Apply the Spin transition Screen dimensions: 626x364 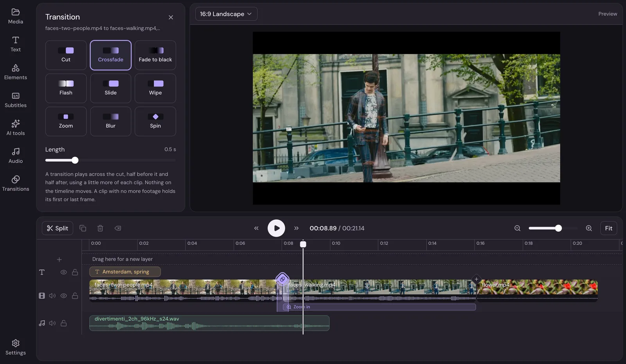pyautogui.click(x=155, y=122)
